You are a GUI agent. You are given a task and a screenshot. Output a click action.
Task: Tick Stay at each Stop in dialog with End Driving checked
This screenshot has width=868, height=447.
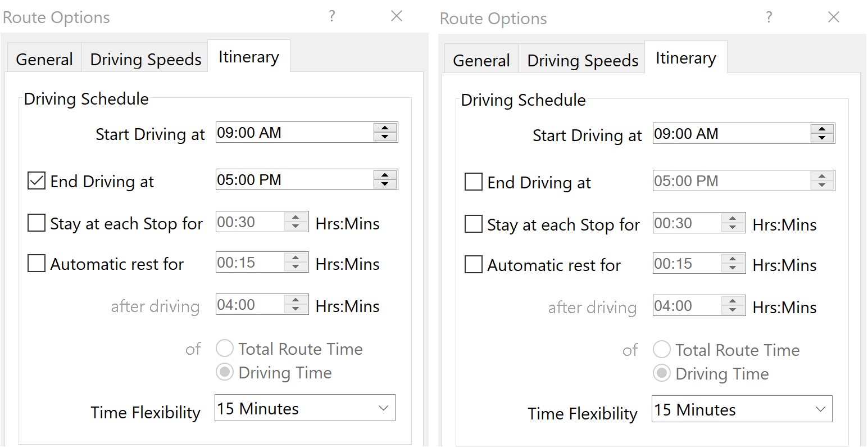pyautogui.click(x=37, y=223)
